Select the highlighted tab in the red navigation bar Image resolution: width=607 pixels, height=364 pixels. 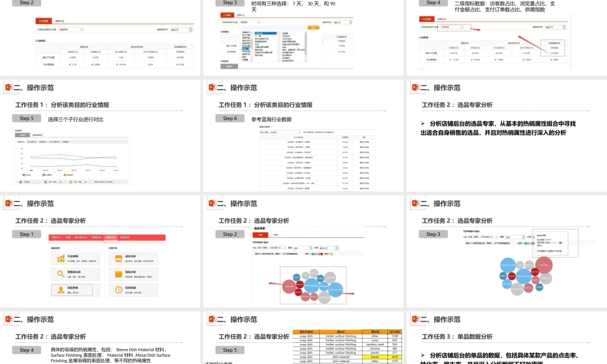[x=111, y=238]
